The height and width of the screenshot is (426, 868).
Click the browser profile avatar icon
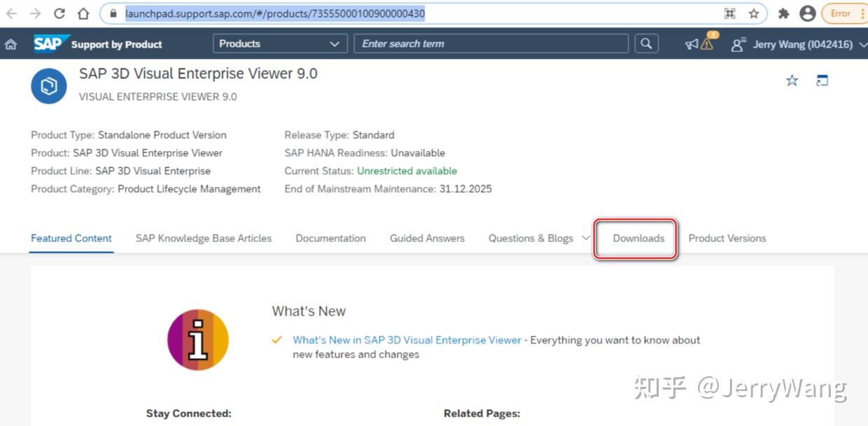pos(807,13)
